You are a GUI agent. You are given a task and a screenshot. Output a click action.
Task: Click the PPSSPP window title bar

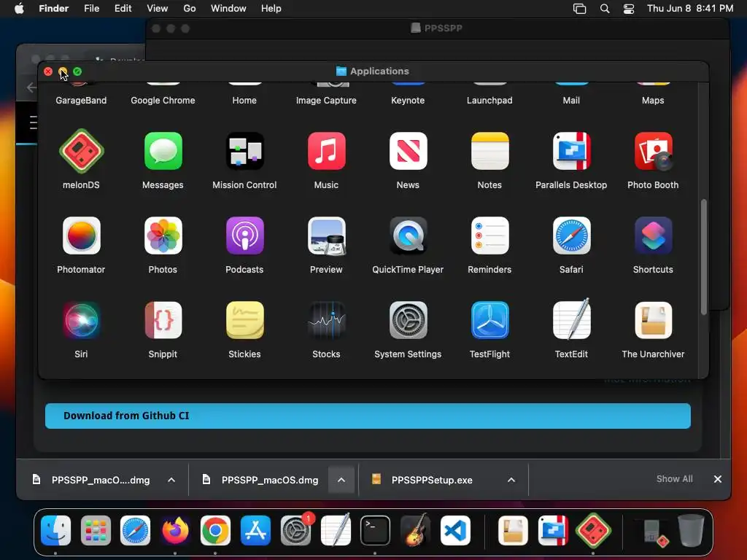pyautogui.click(x=438, y=28)
